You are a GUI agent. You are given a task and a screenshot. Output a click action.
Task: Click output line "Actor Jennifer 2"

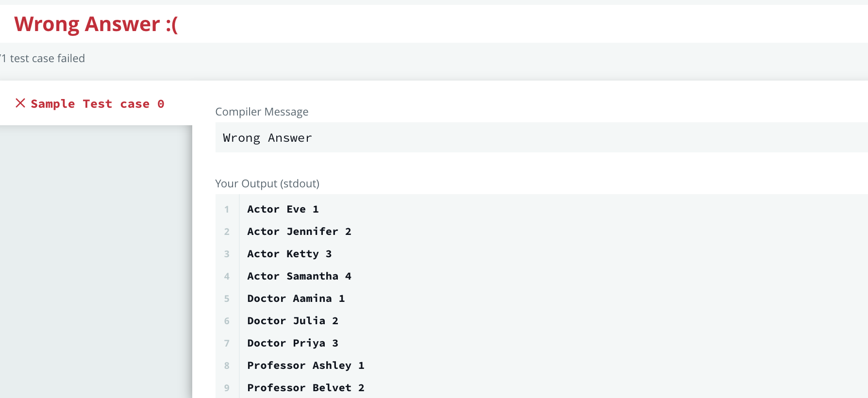[299, 232]
